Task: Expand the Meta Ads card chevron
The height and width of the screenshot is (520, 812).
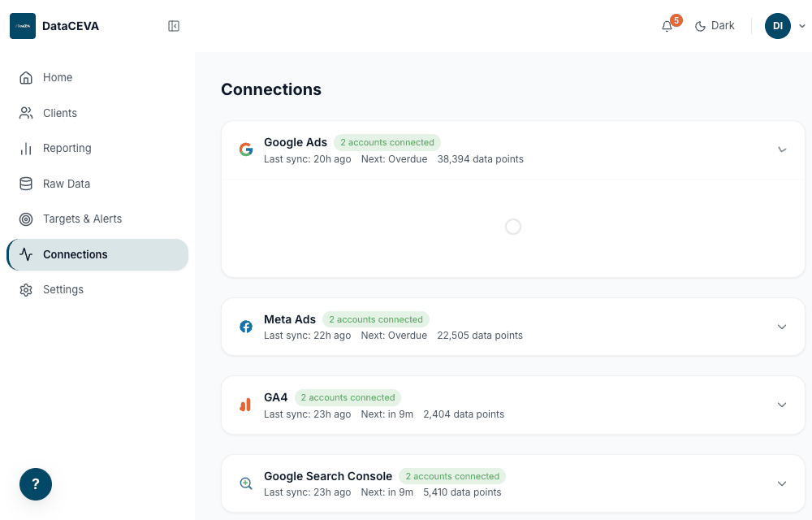Action: coord(782,327)
